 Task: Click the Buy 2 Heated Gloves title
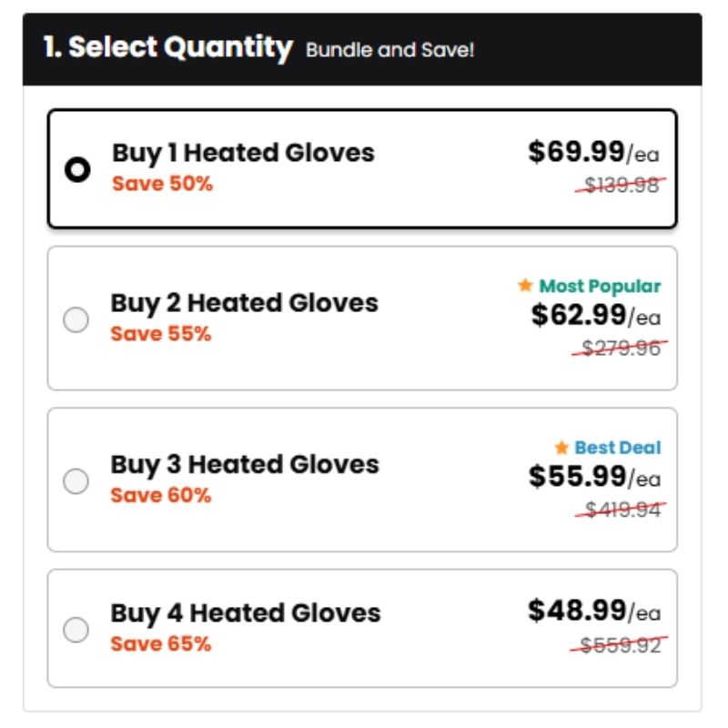[244, 302]
